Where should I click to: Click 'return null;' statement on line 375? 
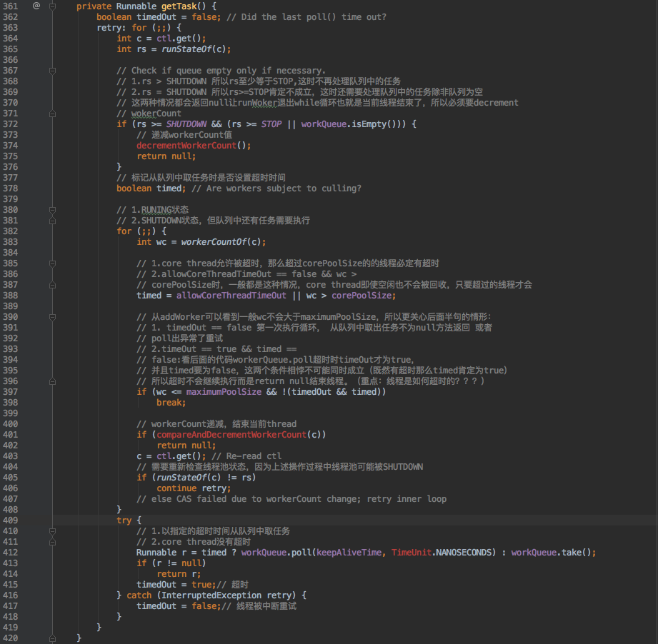166,156
